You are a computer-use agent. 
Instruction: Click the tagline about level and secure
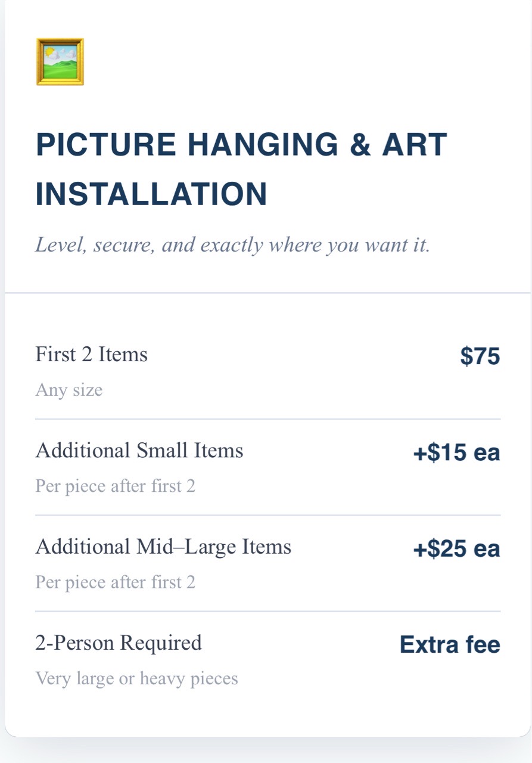(233, 245)
